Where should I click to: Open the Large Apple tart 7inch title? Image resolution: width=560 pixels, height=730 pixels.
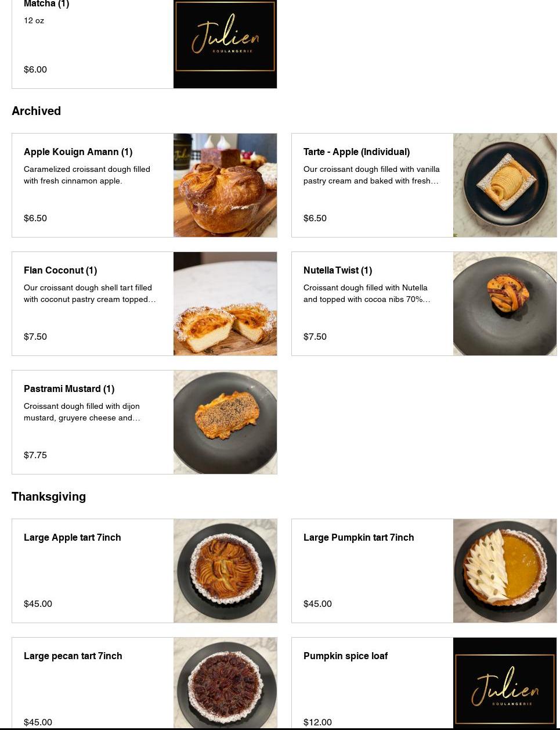(73, 538)
